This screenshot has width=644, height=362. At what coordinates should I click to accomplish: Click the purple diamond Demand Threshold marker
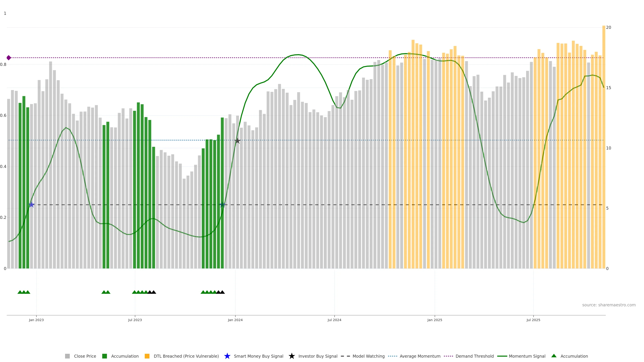(9, 58)
